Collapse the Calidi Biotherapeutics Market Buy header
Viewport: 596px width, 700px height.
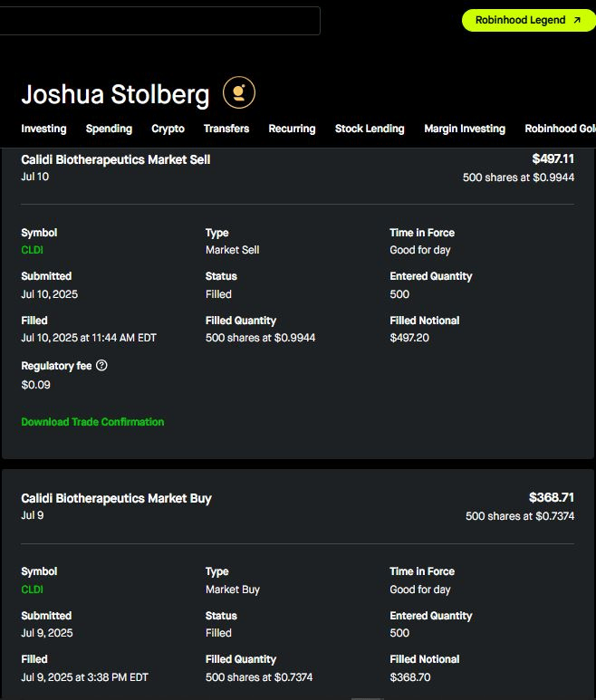[x=116, y=498]
